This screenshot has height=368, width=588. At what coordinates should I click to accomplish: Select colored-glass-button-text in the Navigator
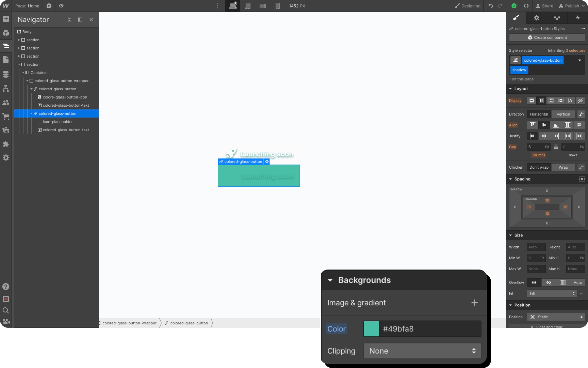coord(66,105)
